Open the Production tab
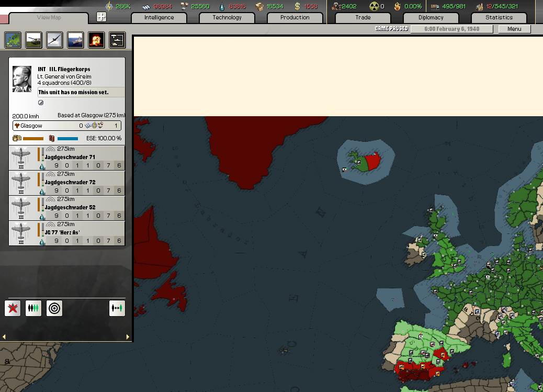This screenshot has height=392, width=543. (295, 18)
